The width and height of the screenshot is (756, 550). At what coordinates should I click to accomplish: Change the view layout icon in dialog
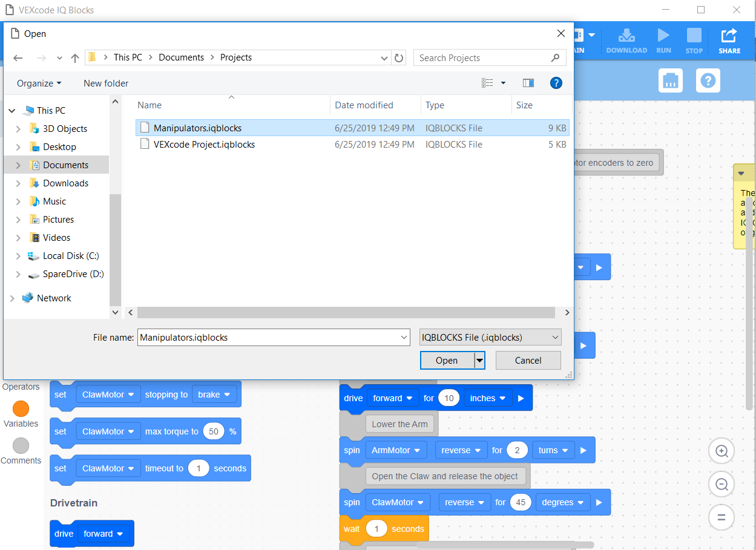[x=487, y=83]
